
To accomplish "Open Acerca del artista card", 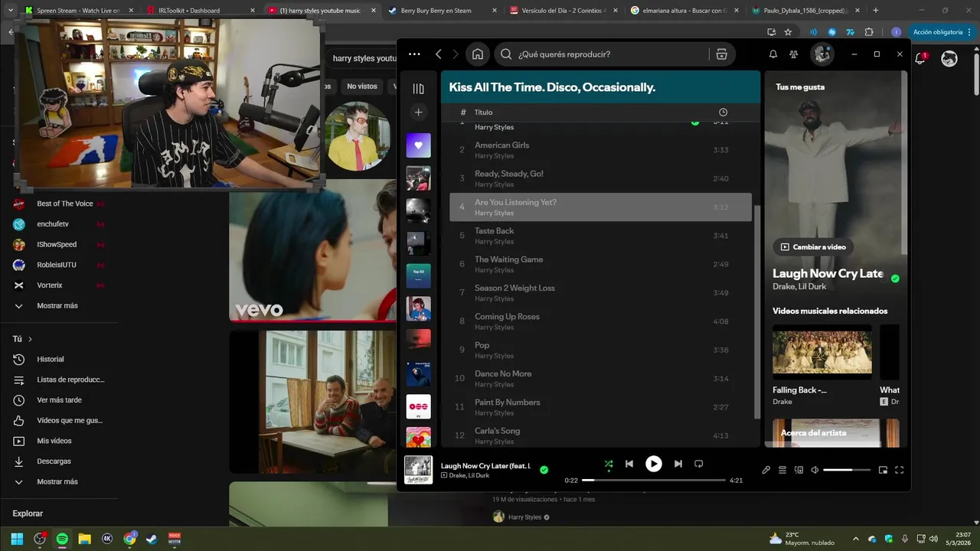I will pyautogui.click(x=836, y=432).
